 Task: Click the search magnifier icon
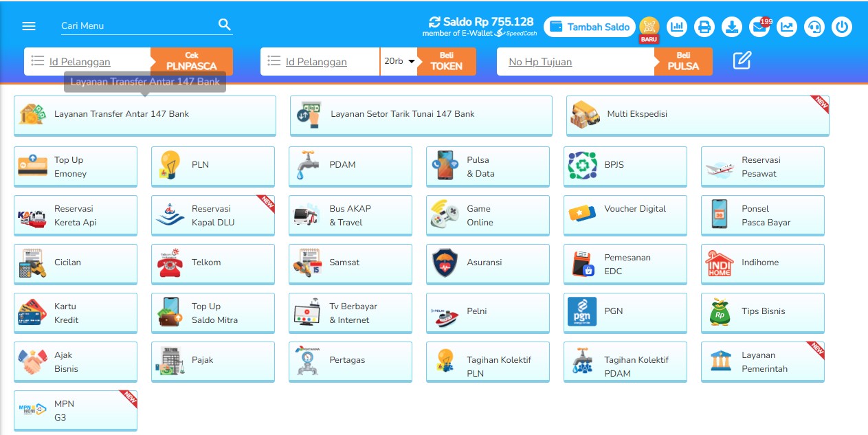(x=225, y=25)
